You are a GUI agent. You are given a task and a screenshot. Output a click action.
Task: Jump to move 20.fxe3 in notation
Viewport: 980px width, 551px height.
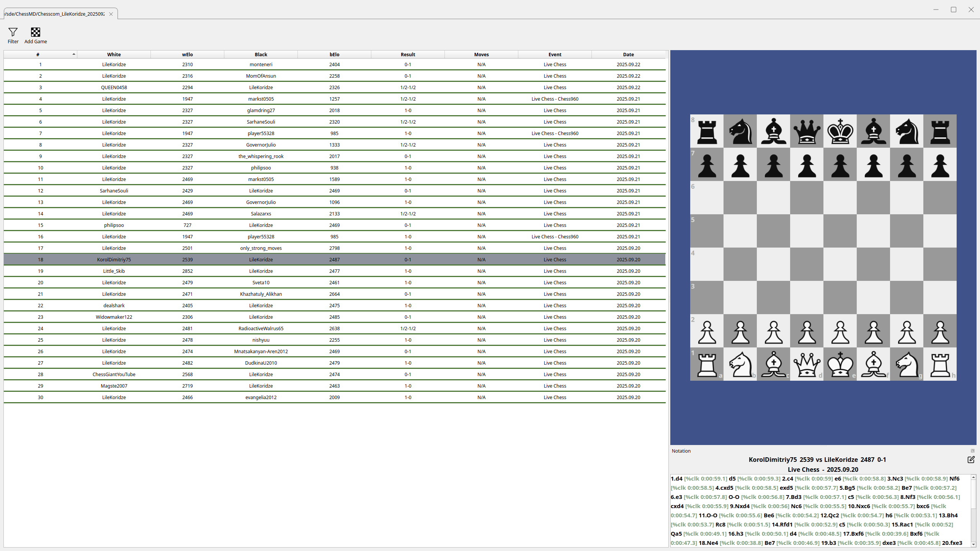coord(952,543)
